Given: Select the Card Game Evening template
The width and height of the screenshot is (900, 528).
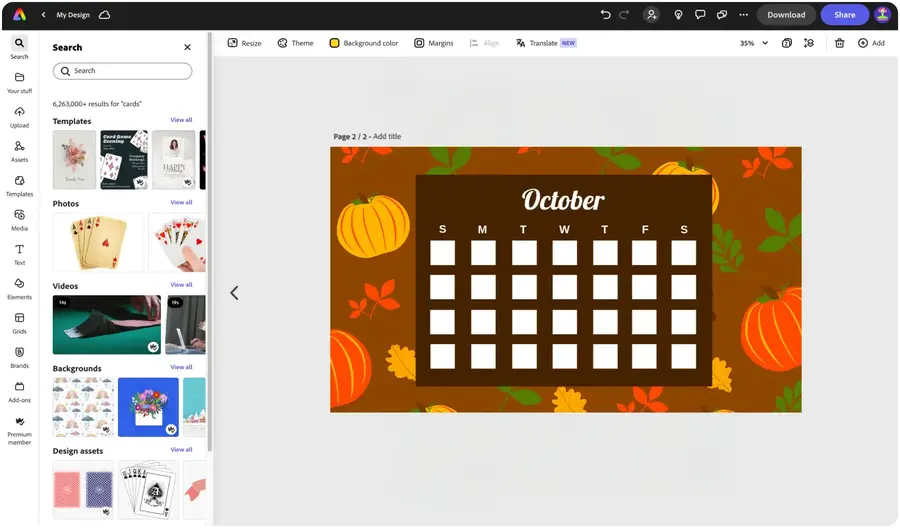Looking at the screenshot, I should 124,160.
